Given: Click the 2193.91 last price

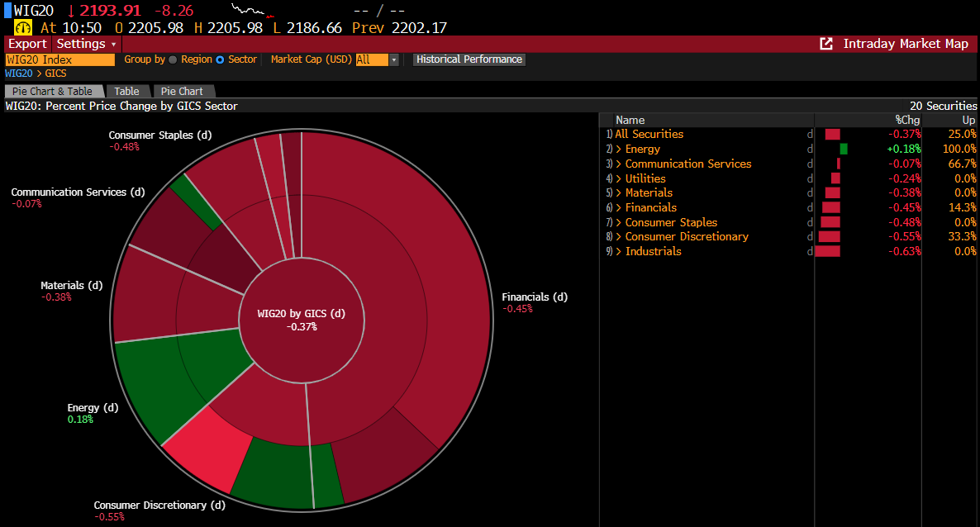Looking at the screenshot, I should [x=110, y=11].
